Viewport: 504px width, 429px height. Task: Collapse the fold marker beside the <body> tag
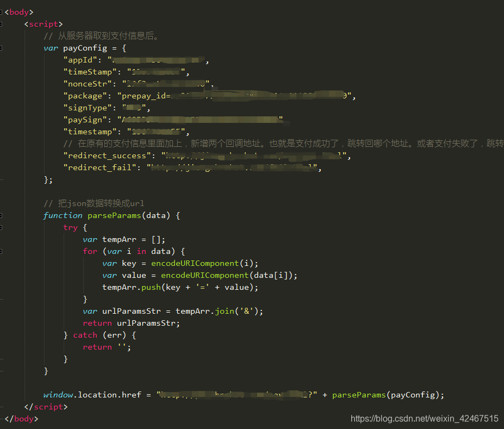tap(1, 12)
